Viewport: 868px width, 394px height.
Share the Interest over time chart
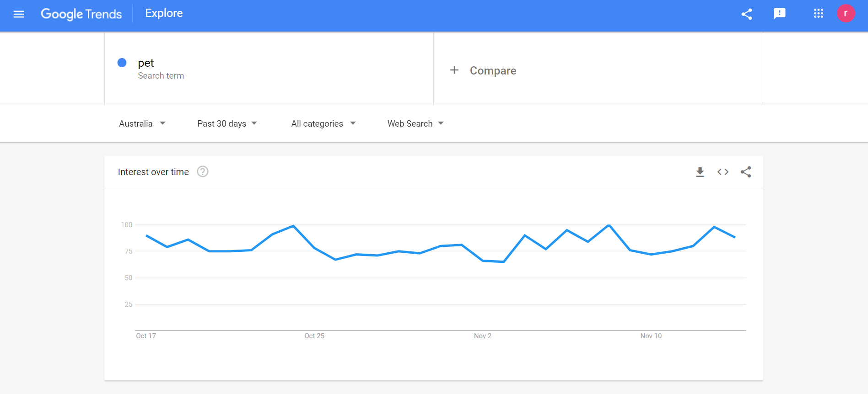(x=746, y=172)
